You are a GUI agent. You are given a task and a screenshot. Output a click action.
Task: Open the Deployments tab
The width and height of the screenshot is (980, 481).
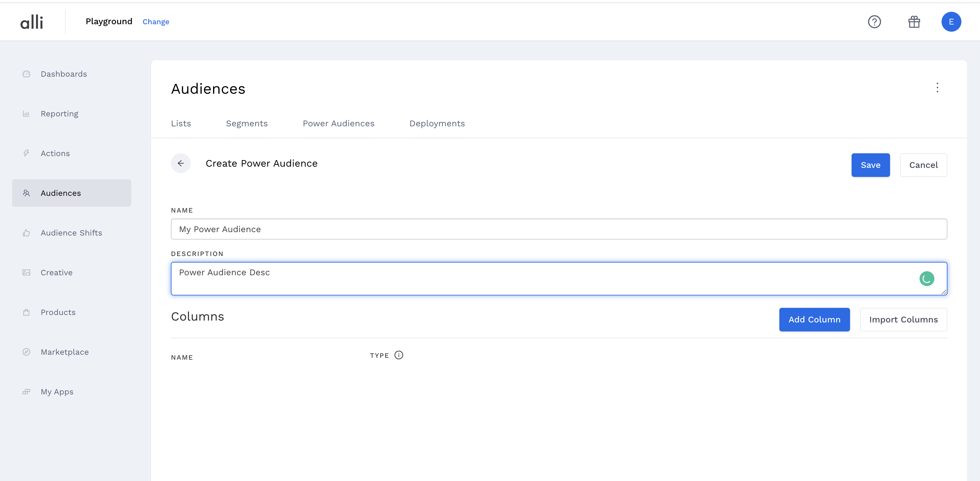[x=437, y=123]
